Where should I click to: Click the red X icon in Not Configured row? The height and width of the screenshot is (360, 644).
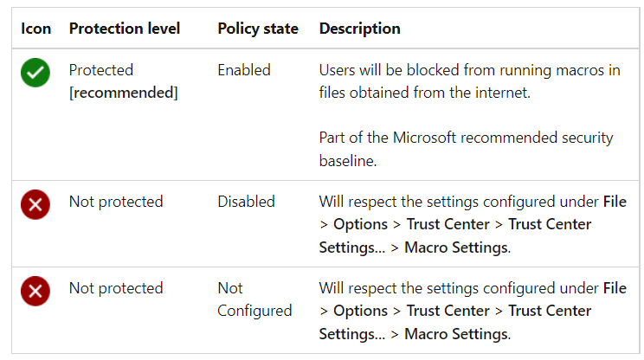point(35,292)
